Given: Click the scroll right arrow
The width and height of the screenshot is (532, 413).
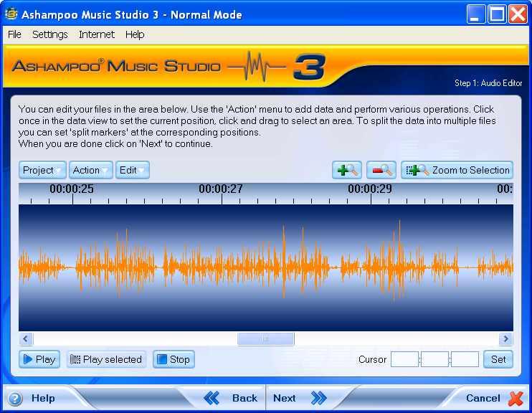Looking at the screenshot, I should [506, 339].
